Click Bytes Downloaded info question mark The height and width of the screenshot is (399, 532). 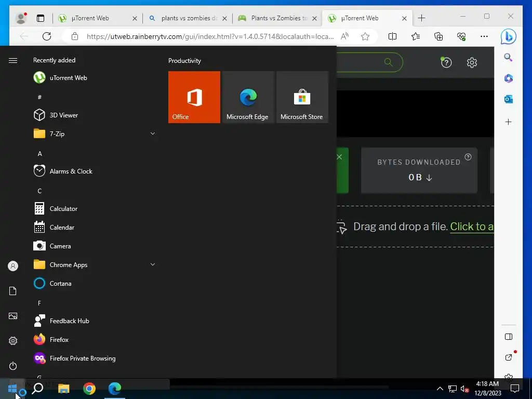(x=468, y=157)
